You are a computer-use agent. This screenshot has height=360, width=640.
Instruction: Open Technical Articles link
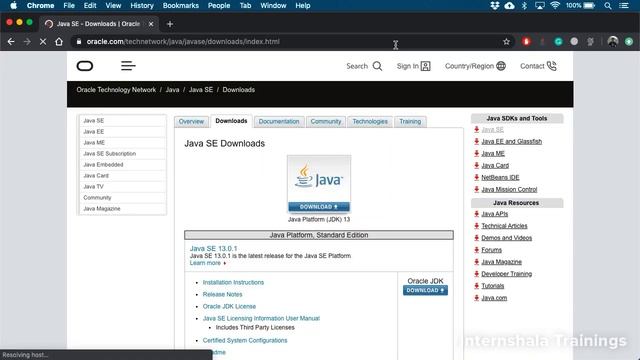504,226
